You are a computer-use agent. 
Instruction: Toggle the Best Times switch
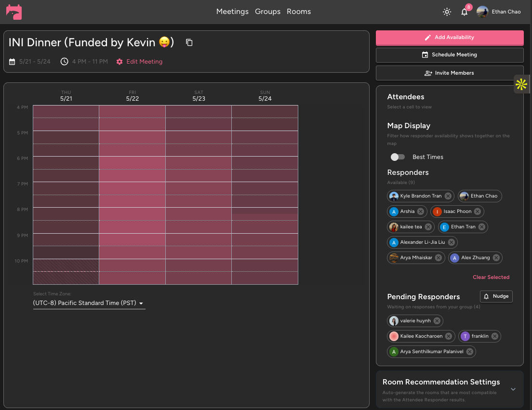tap(398, 157)
